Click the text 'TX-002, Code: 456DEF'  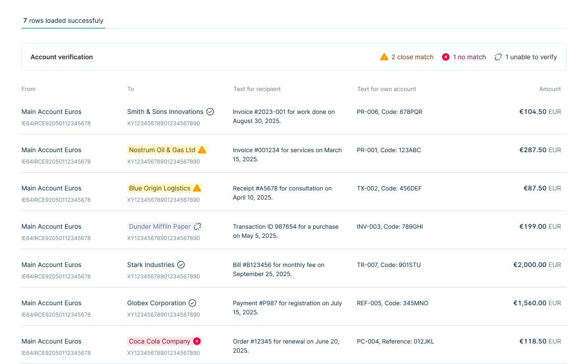click(389, 188)
